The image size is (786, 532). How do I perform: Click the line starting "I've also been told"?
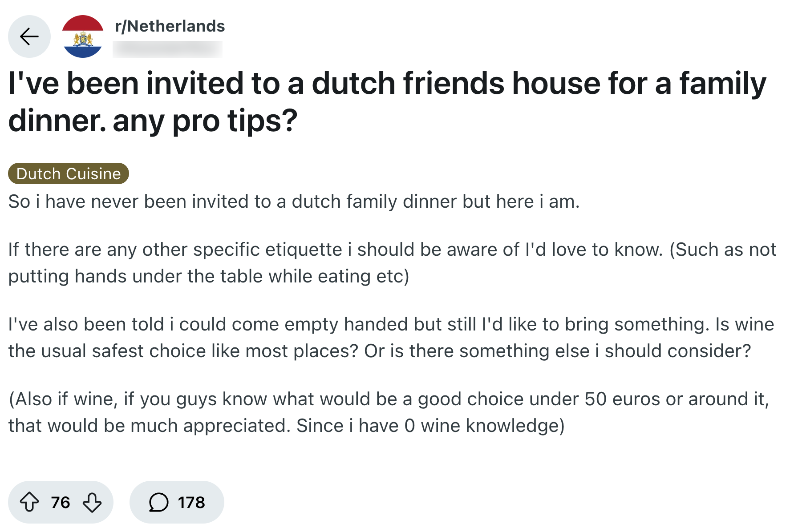[x=391, y=324]
